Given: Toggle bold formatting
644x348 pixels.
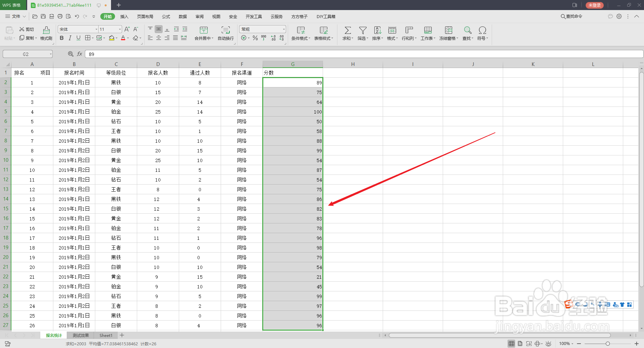Looking at the screenshot, I should coord(61,38).
